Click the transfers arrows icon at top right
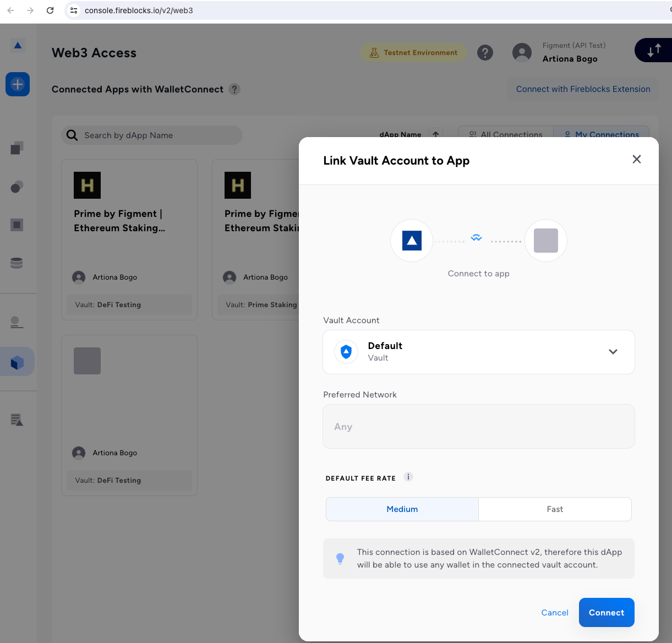The width and height of the screenshot is (672, 643). [654, 51]
